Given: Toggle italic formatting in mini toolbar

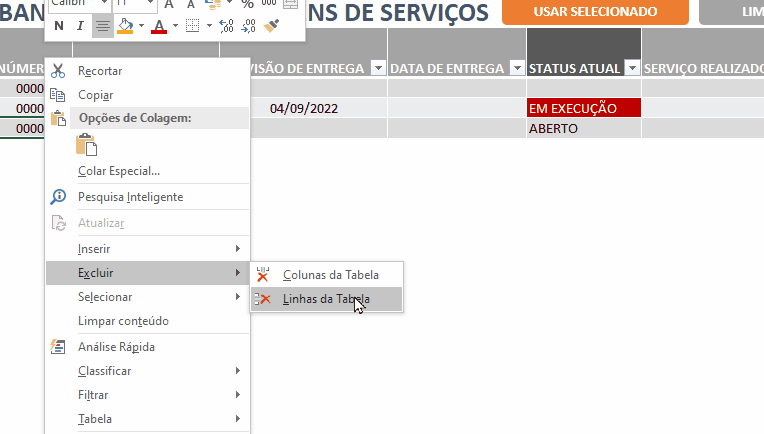Looking at the screenshot, I should tap(80, 26).
